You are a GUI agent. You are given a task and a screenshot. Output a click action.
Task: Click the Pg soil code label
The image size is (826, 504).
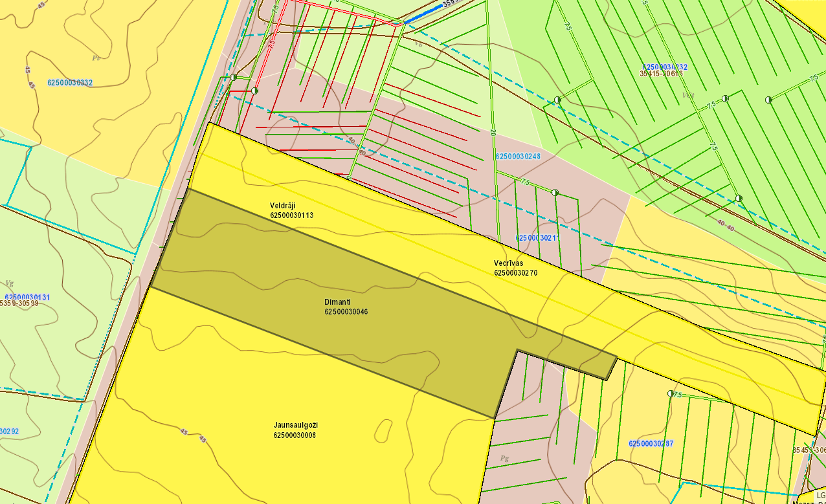pos(504,458)
